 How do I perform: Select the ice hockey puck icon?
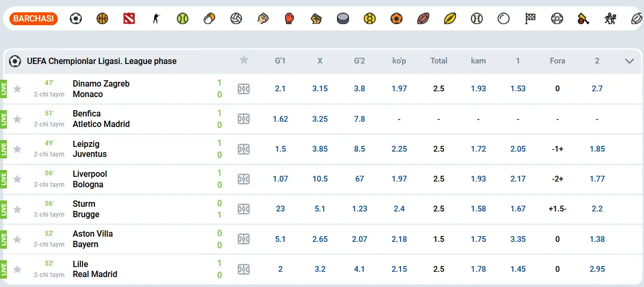(343, 19)
